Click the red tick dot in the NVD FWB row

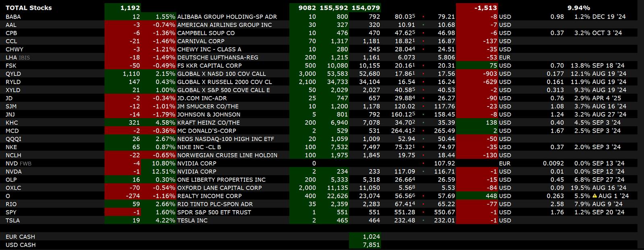pos(423,164)
